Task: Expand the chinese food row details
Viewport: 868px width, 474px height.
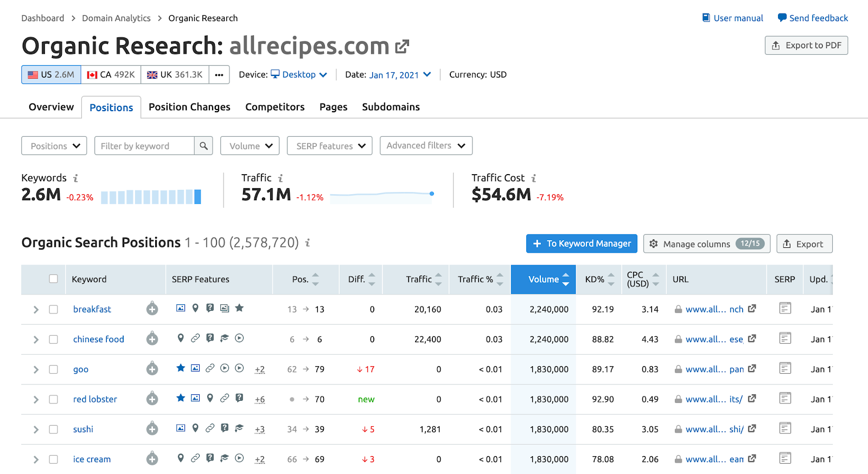Action: (36, 340)
